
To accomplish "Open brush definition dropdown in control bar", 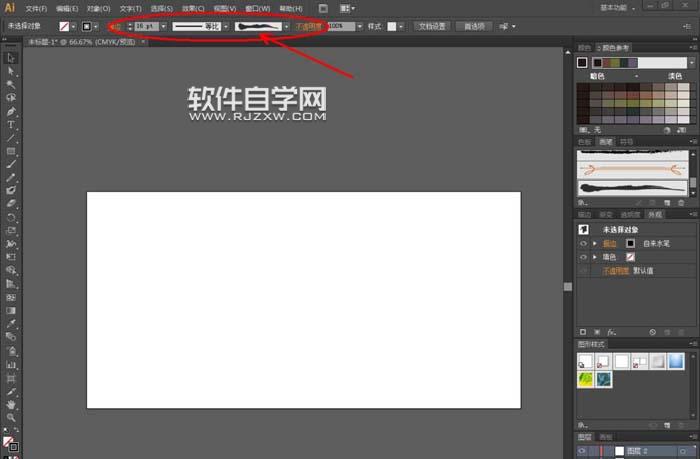I will 287,26.
